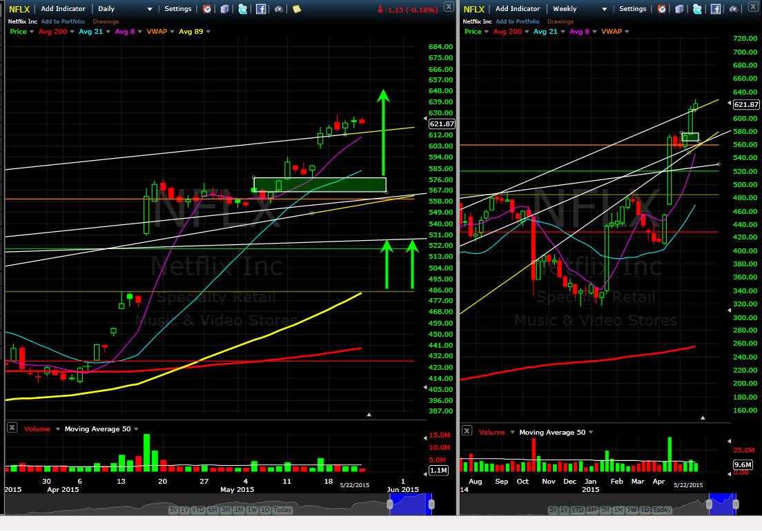Image resolution: width=762 pixels, height=532 pixels.
Task: Open Settings in the Weekly chart
Action: click(632, 9)
